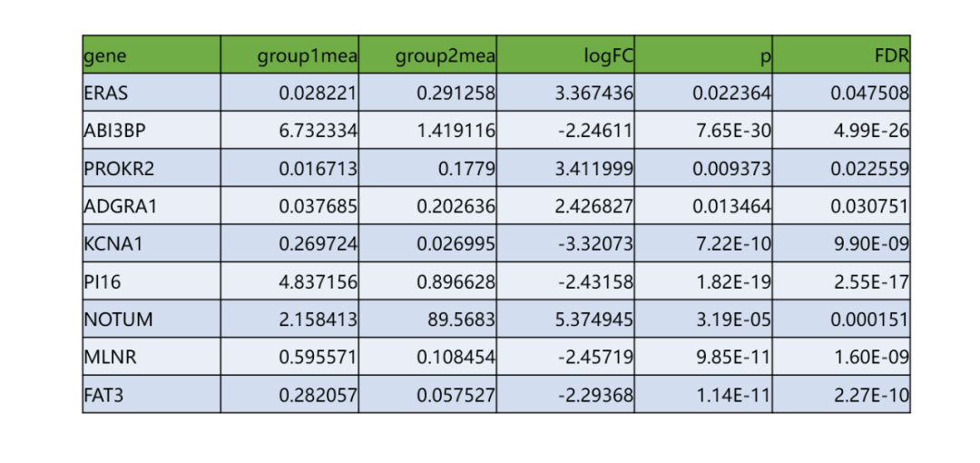Select the ERAS gene cell
Viewport: 980px width, 463px height.
152,93
